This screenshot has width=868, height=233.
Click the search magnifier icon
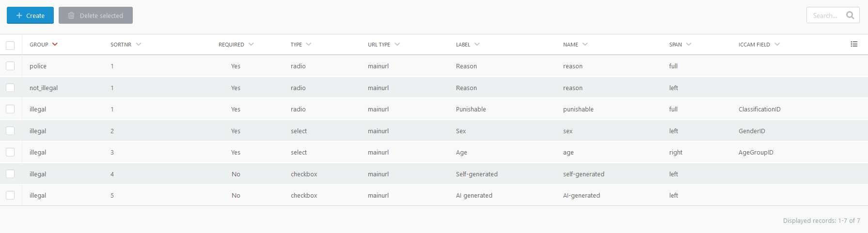coord(850,16)
